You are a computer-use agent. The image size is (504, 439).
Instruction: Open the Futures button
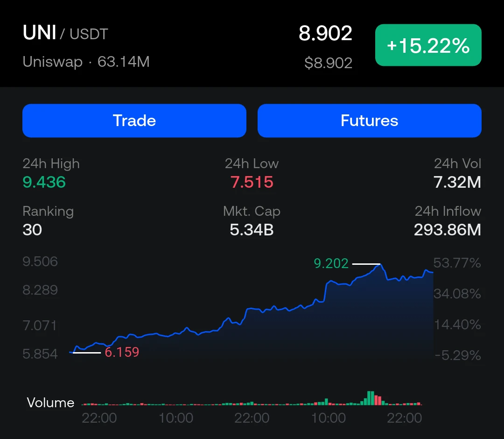[x=369, y=120]
